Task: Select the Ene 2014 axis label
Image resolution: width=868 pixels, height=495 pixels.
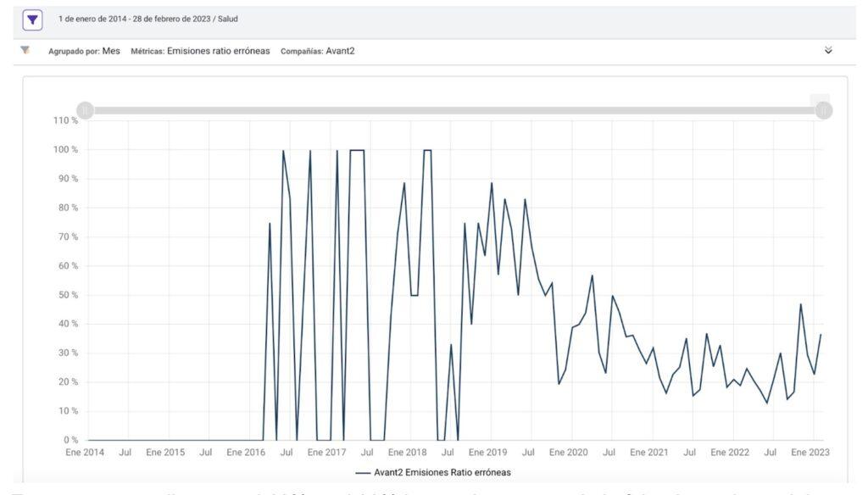Action: pos(85,453)
